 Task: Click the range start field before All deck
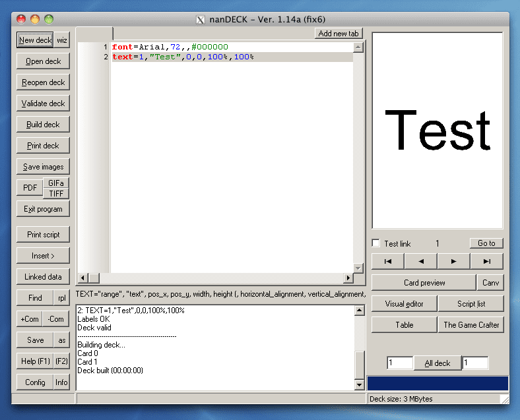400,363
